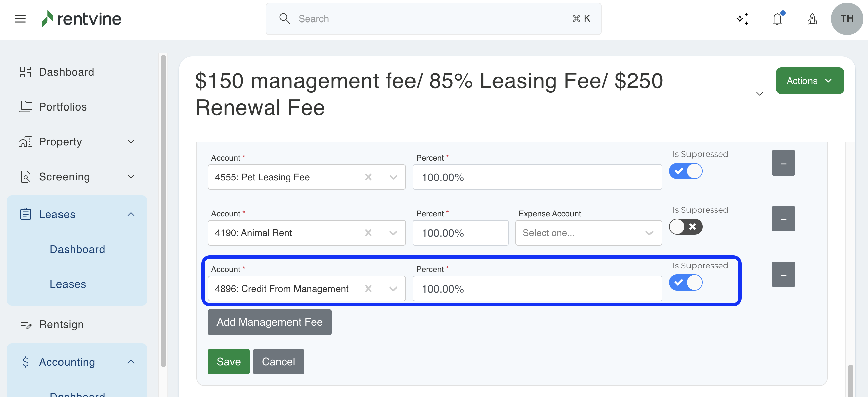Disable Is Suppressed for Pet Leasing Fee
This screenshot has width=868, height=397.
coord(685,171)
